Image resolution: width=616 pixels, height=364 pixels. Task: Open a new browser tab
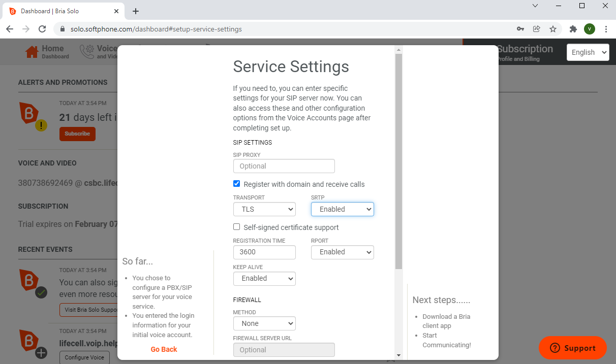(x=136, y=11)
